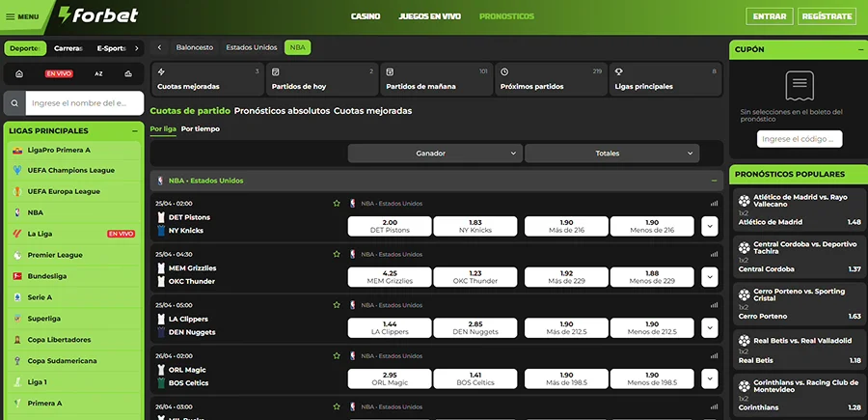868x420 pixels.
Task: Add ORL Magic match to favorites
Action: [336, 355]
